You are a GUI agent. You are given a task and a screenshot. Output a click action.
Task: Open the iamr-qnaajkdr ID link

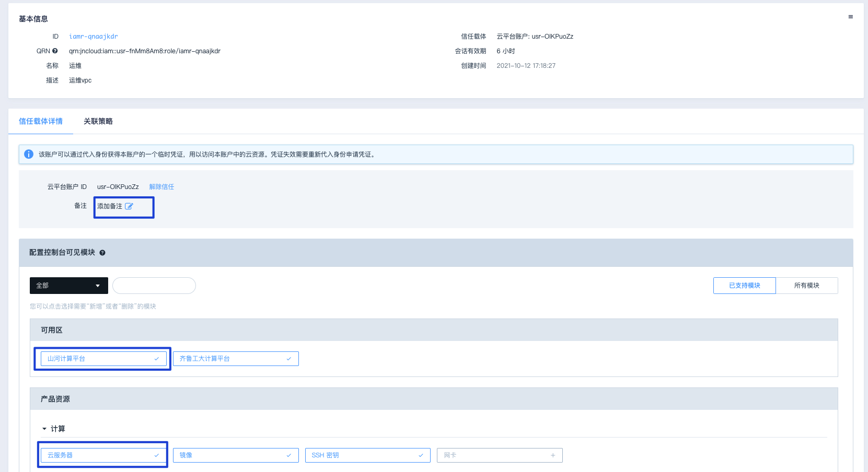click(94, 37)
